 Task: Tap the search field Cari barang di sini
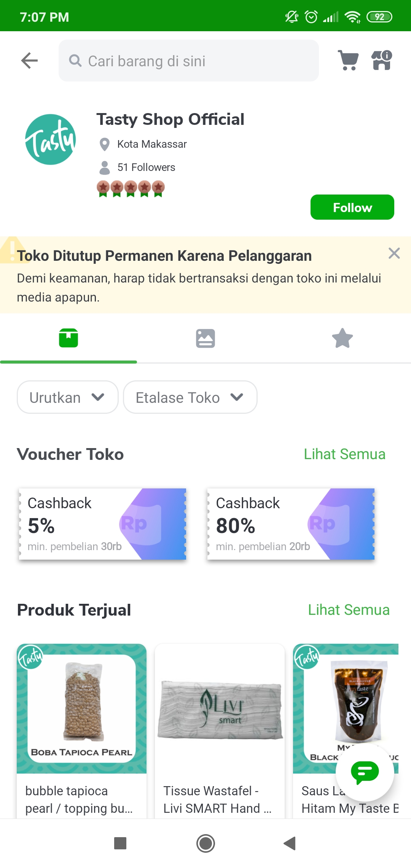pyautogui.click(x=188, y=61)
